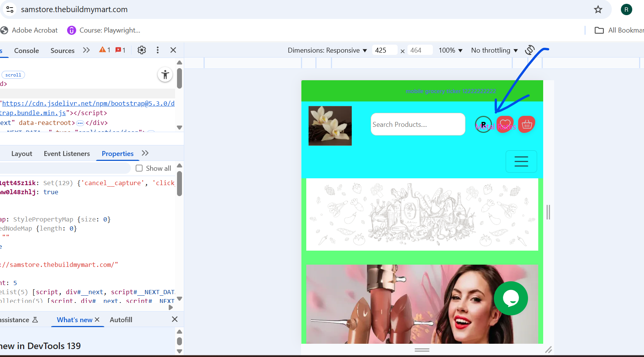Open the Autofill drawer tab
Viewport: 644px width, 357px height.
pos(121,320)
